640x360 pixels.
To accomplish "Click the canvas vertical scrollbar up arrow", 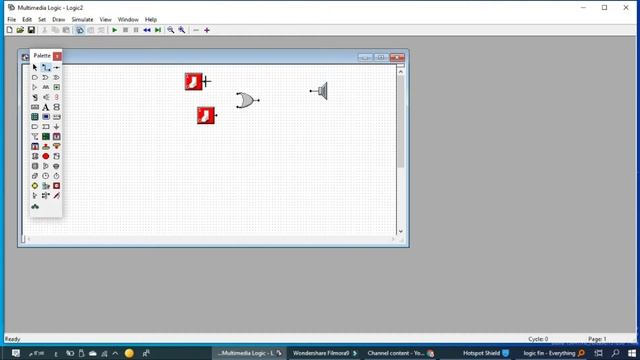I will pos(400,72).
